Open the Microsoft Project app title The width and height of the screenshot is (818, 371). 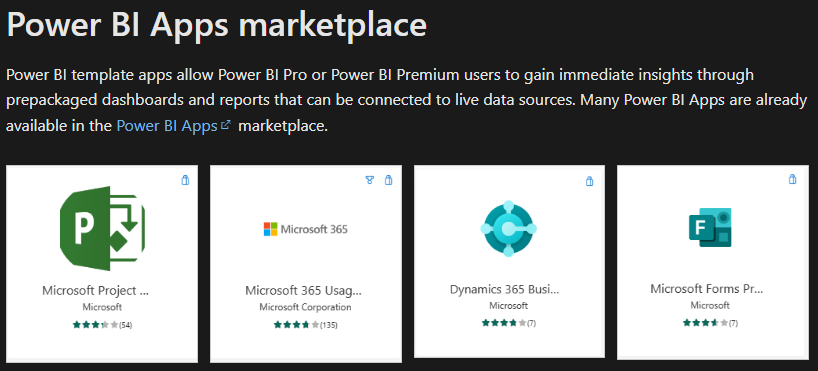point(99,290)
